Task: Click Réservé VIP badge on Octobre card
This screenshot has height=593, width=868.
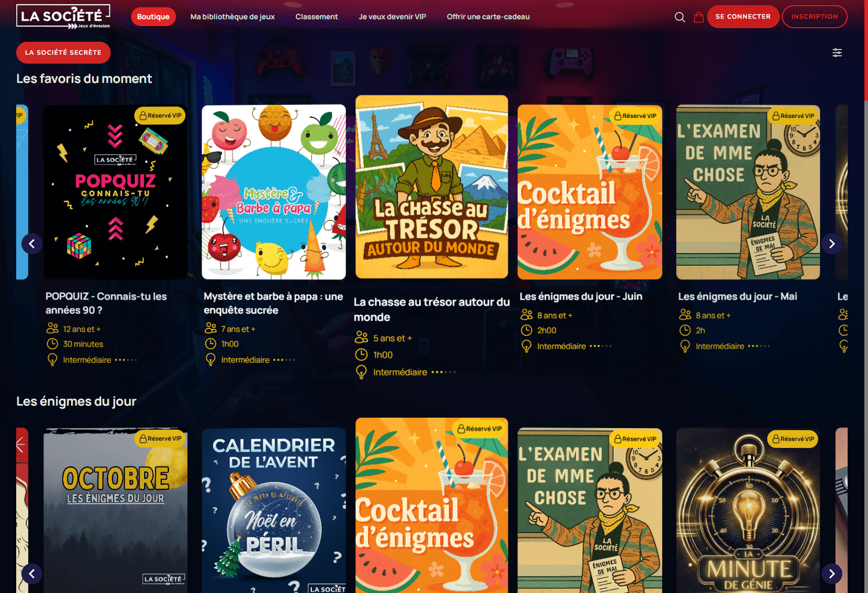Action: [x=160, y=439]
